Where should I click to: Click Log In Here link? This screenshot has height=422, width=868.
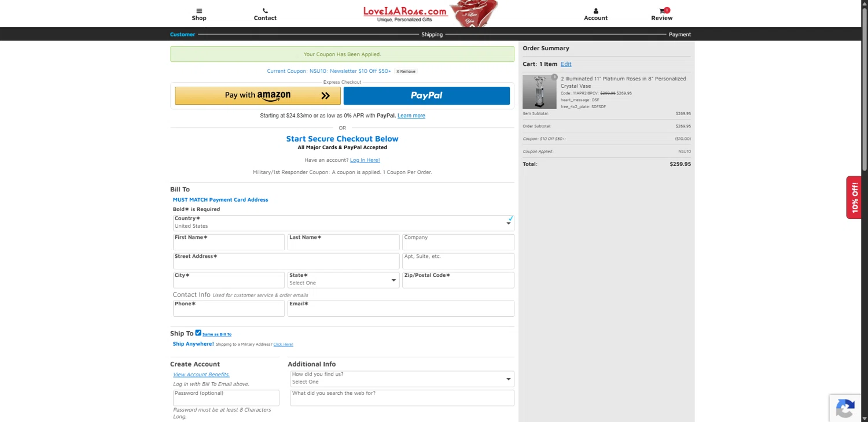click(x=365, y=160)
